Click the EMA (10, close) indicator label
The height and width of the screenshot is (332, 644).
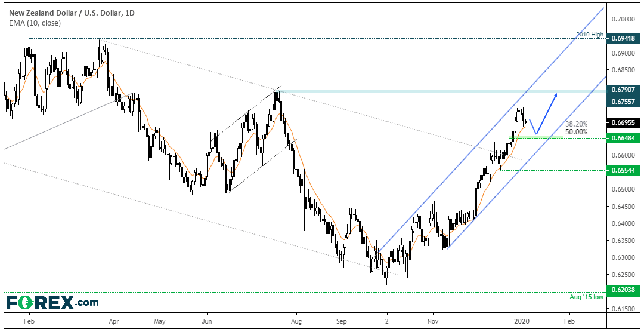[33, 23]
